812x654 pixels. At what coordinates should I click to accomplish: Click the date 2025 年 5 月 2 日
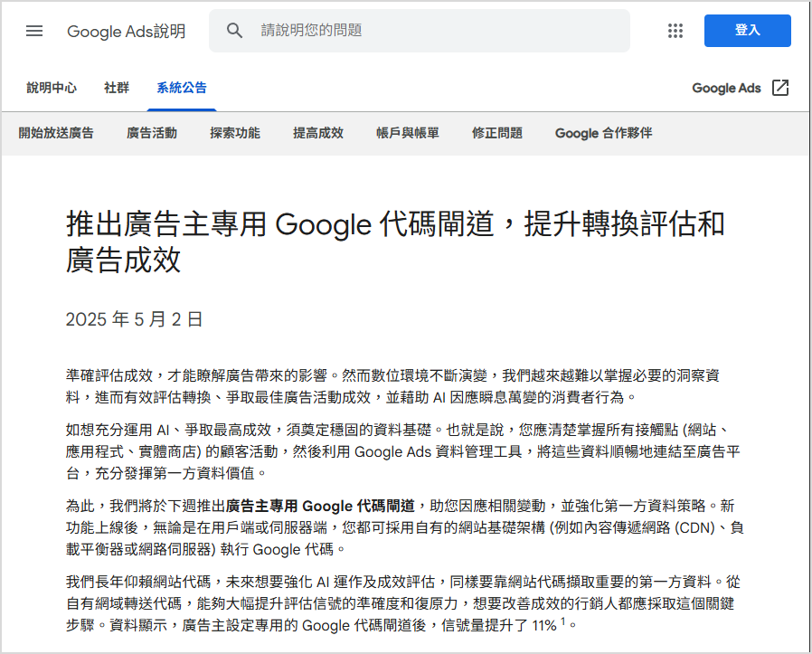134,319
